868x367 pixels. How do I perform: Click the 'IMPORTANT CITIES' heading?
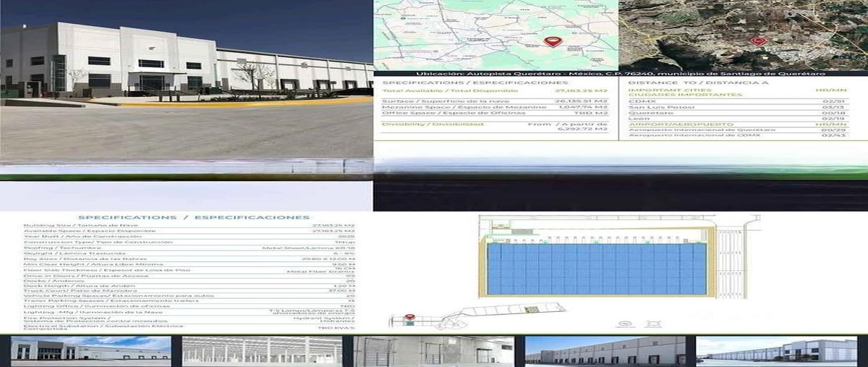pyautogui.click(x=670, y=90)
